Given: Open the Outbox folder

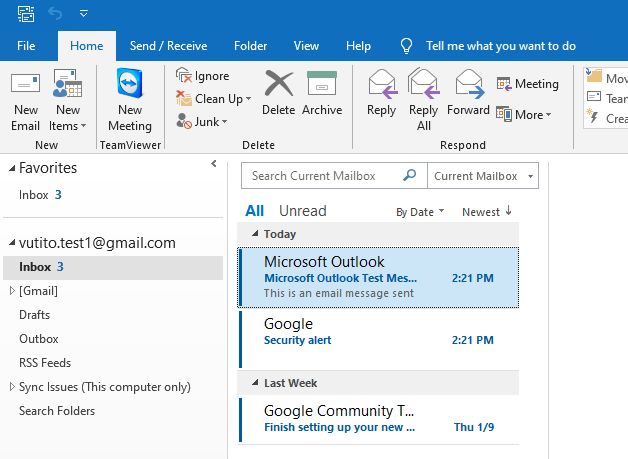Looking at the screenshot, I should pyautogui.click(x=39, y=339).
